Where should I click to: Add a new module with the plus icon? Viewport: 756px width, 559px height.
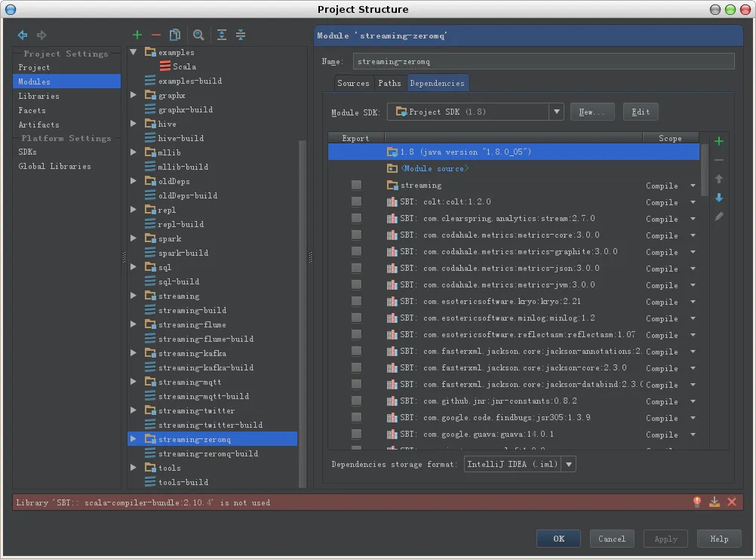[x=137, y=35]
